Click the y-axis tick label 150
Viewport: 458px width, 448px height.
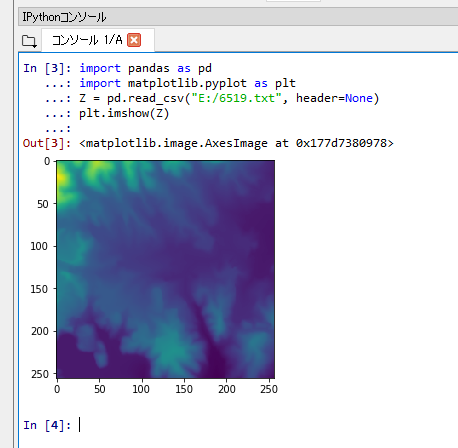coord(39,289)
